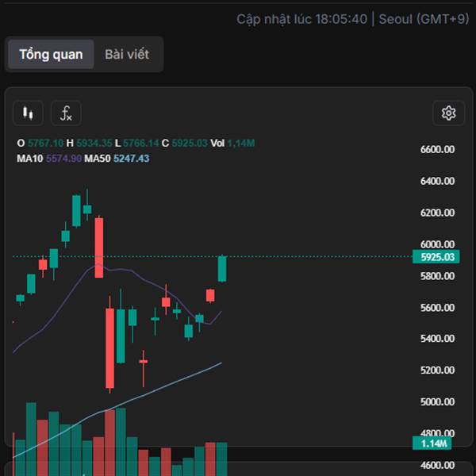The width and height of the screenshot is (476, 476).
Task: Select the latest green candlestick at 5925
Action: click(x=222, y=269)
